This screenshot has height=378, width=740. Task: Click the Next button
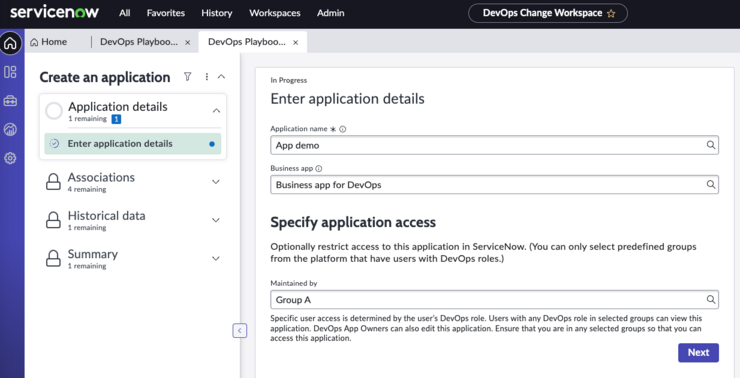(698, 353)
